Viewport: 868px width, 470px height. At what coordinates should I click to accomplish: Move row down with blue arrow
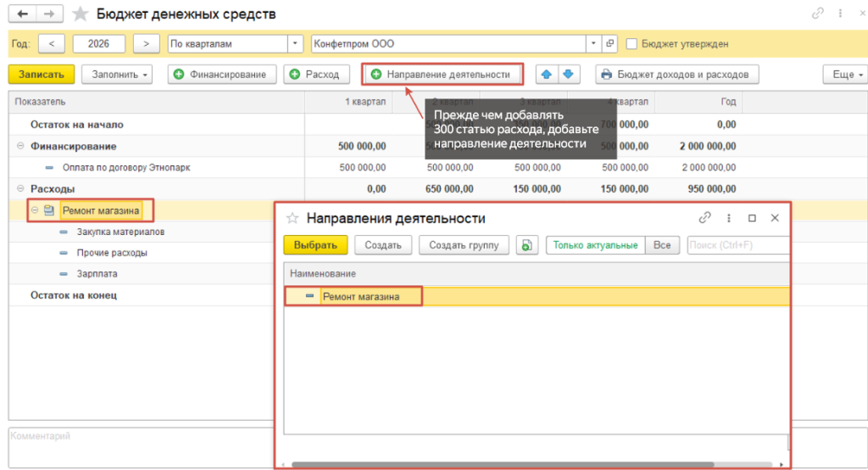coord(569,75)
